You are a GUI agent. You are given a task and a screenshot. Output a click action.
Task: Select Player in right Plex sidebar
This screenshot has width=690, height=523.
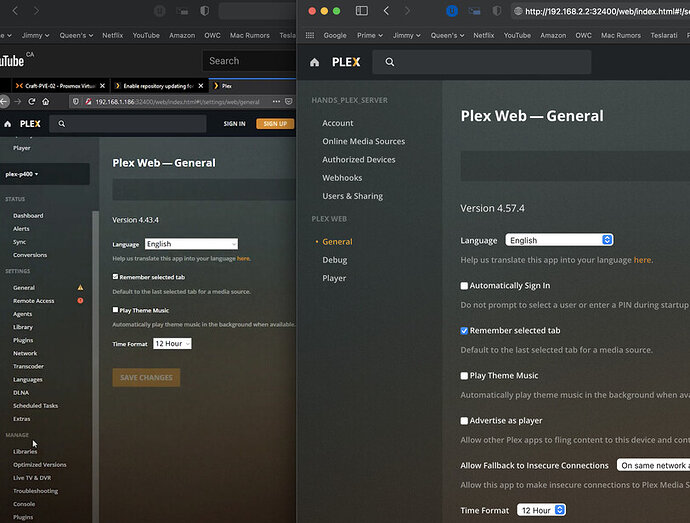click(x=334, y=278)
